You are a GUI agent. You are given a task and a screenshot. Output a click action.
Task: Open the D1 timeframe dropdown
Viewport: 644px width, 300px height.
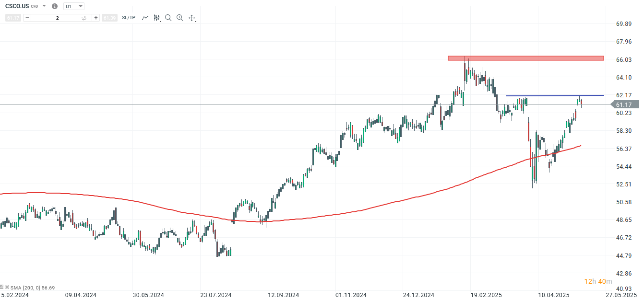[73, 6]
